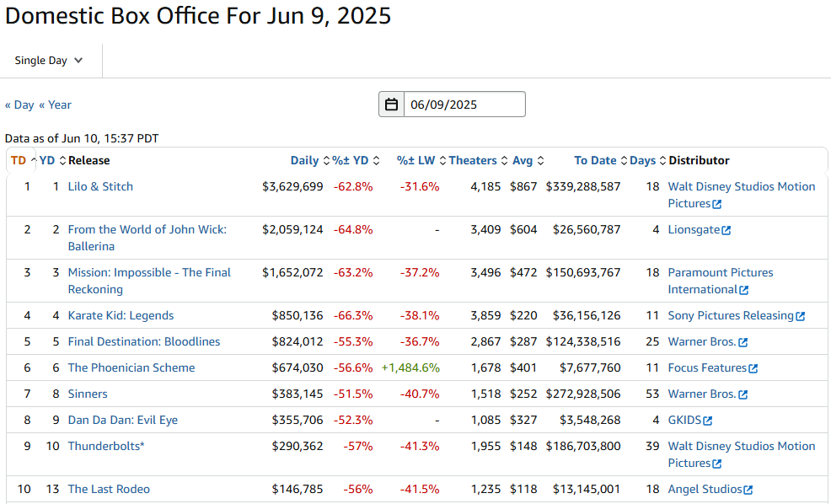Image resolution: width=831 pixels, height=504 pixels.
Task: Open Angel Studios distributor link
Action: tap(705, 489)
